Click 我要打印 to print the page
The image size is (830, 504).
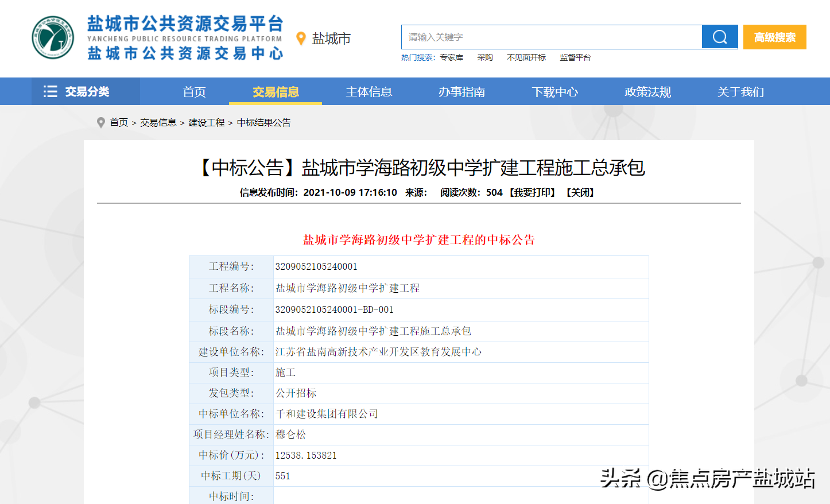pos(533,192)
